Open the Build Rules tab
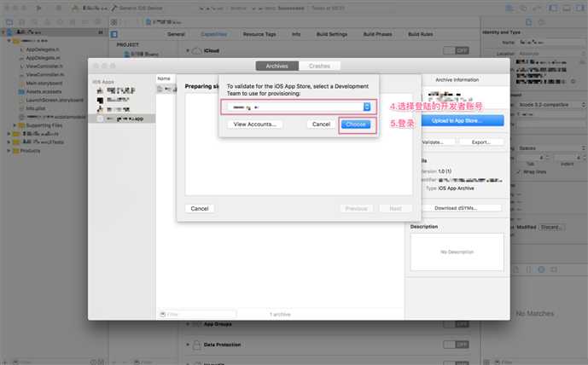 click(421, 34)
